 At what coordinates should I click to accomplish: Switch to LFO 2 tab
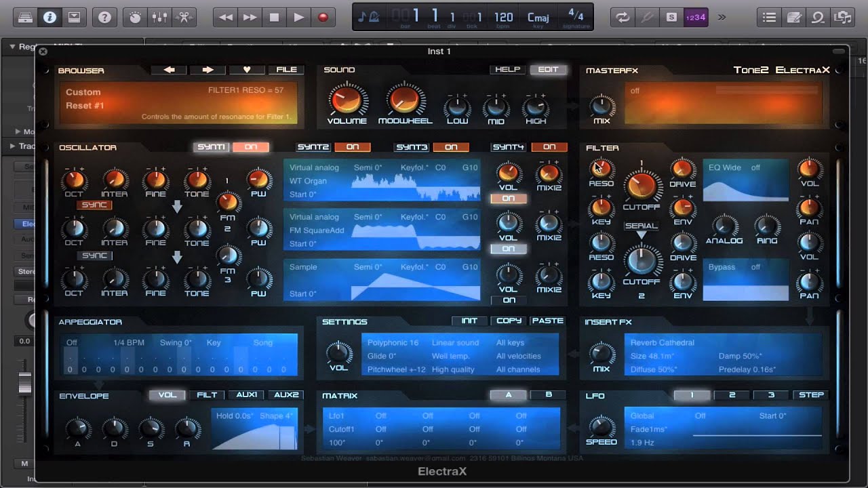pyautogui.click(x=732, y=394)
